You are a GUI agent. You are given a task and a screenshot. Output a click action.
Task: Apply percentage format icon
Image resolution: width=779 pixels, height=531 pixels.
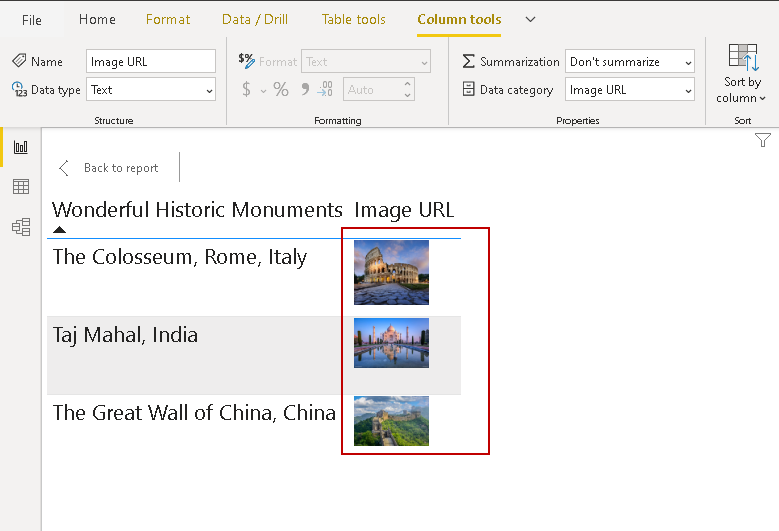tap(281, 90)
